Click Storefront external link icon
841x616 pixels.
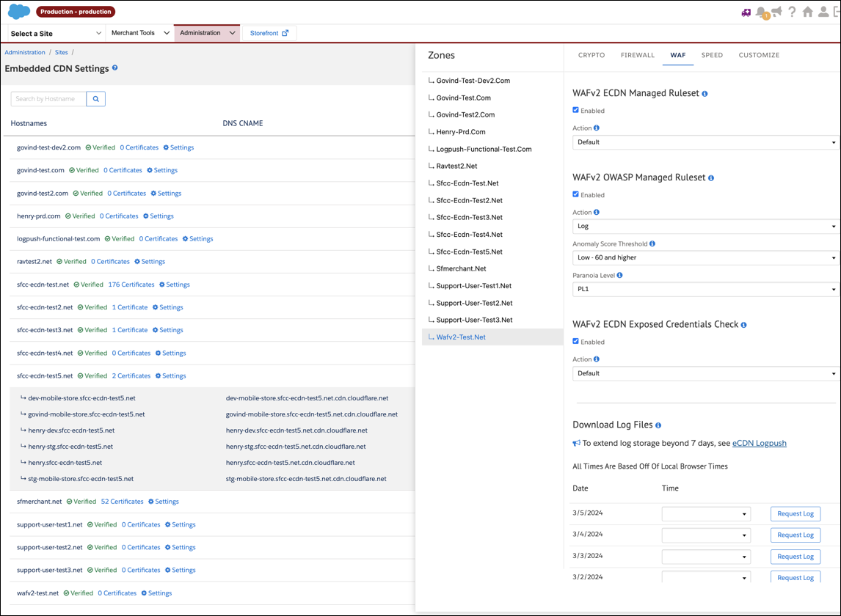click(285, 33)
